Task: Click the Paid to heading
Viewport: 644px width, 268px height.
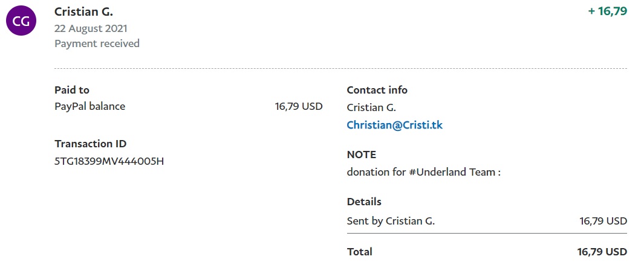Action: 72,90
